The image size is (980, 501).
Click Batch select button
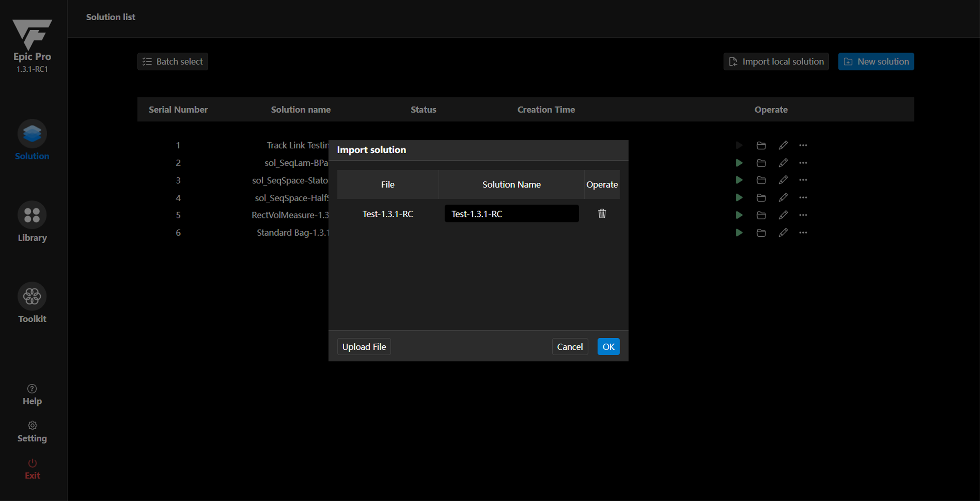coord(172,61)
